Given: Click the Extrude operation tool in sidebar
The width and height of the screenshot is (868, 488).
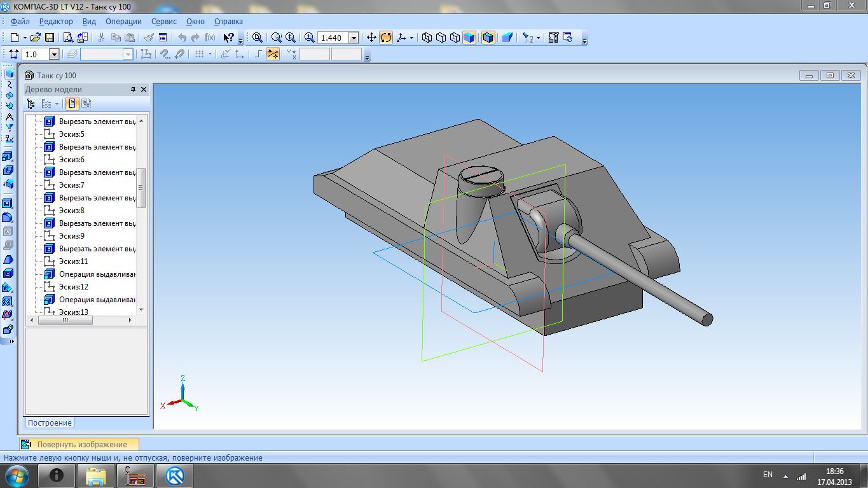Looking at the screenshot, I should coord(8,155).
